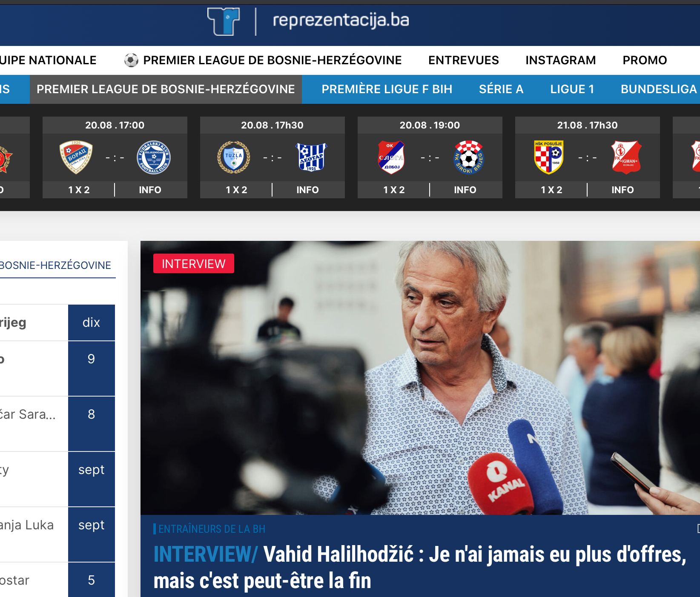The height and width of the screenshot is (597, 700).
Task: Click the reprezentacija.ba jersey logo
Action: [224, 21]
